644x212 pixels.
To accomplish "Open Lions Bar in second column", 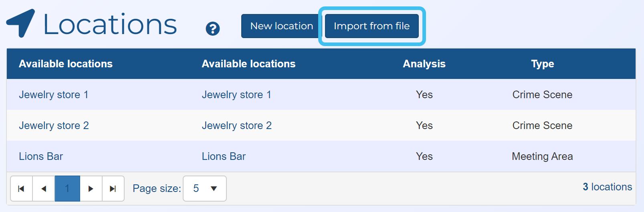I will click(224, 156).
